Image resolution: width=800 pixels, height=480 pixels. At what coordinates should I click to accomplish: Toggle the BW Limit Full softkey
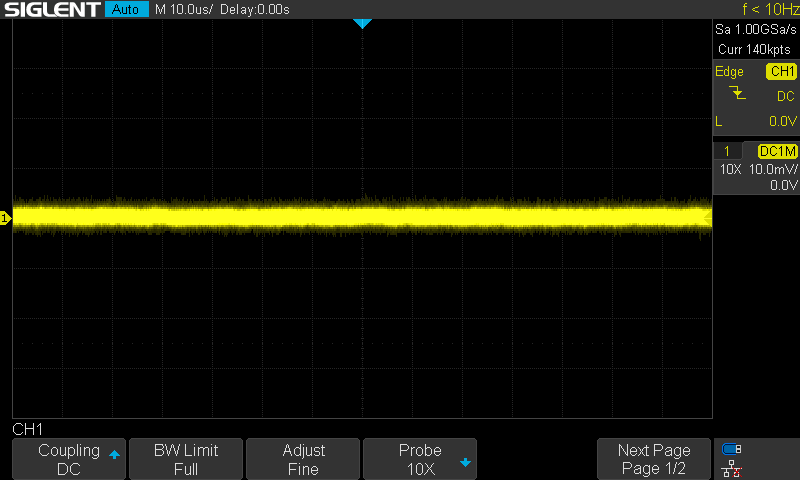point(186,459)
